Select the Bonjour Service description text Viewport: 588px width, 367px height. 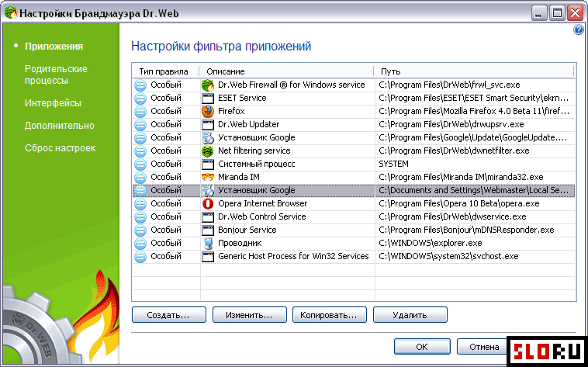tap(247, 230)
